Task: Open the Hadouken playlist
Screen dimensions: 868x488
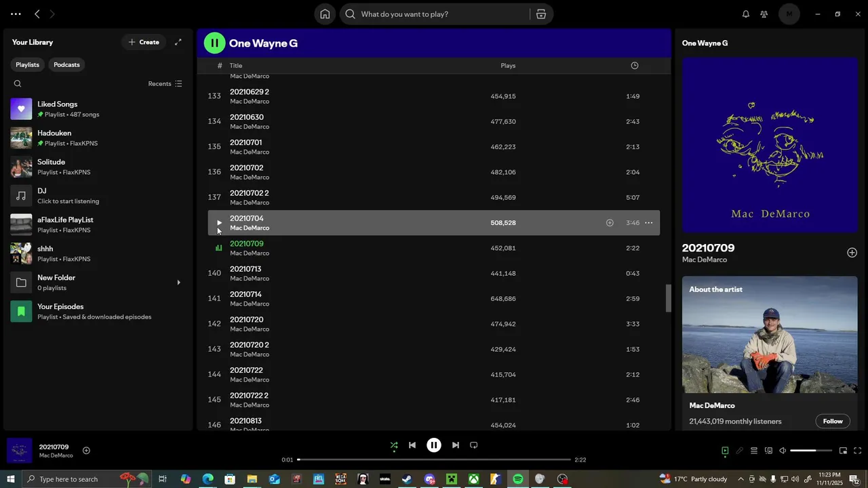Action: tap(98, 138)
